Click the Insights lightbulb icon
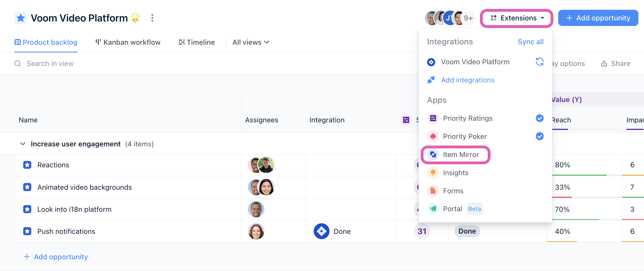Viewport: 644px width, 271px height. point(433,173)
